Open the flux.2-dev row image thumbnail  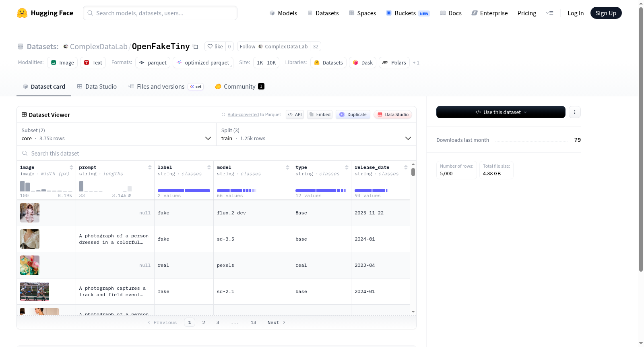(x=30, y=213)
